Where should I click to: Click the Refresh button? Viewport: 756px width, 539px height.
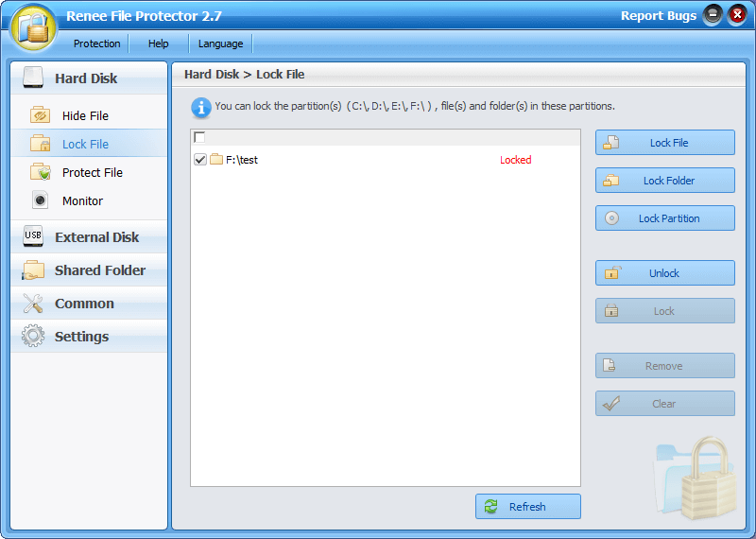(x=527, y=507)
